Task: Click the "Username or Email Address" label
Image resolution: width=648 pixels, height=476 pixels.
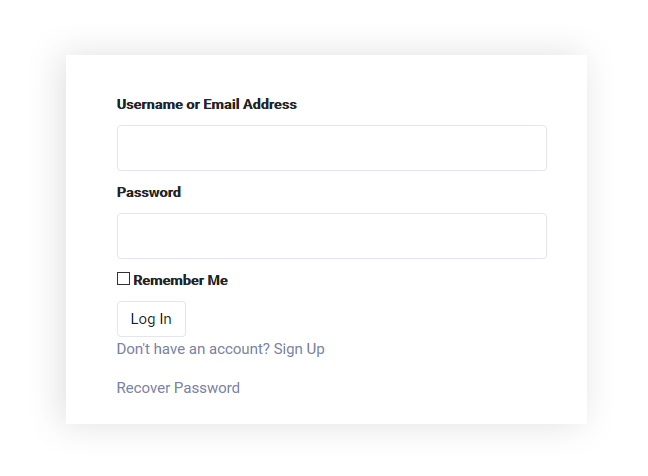Action: (206, 104)
